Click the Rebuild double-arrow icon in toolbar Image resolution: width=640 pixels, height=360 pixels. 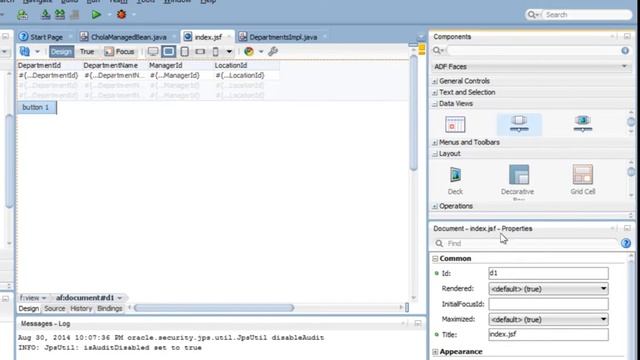tap(60, 15)
